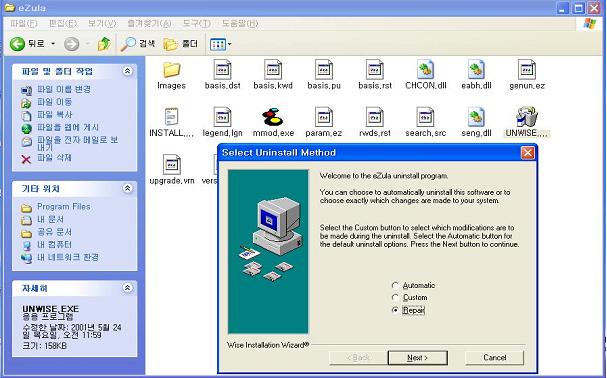Click the Cancel button in wizard
Image resolution: width=607 pixels, height=378 pixels.
coord(494,357)
